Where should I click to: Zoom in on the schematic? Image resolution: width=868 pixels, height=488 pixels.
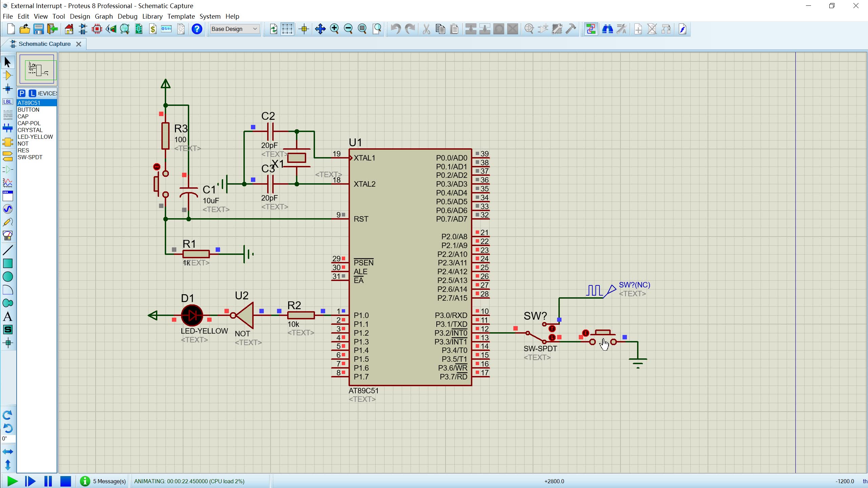pyautogui.click(x=334, y=29)
